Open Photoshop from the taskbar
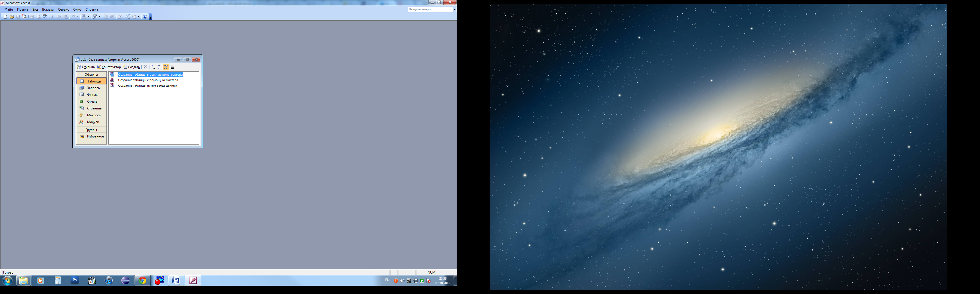Screen dimensions: 980x294 (75, 280)
